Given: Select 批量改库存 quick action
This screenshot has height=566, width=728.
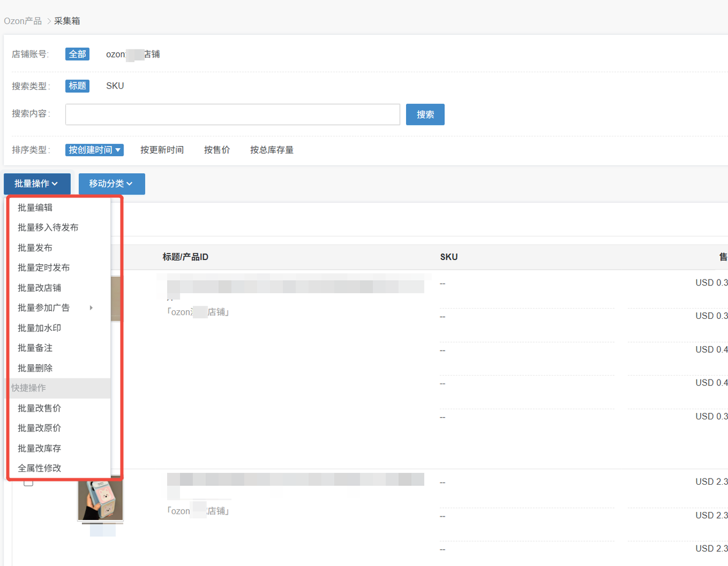Looking at the screenshot, I should click(40, 448).
